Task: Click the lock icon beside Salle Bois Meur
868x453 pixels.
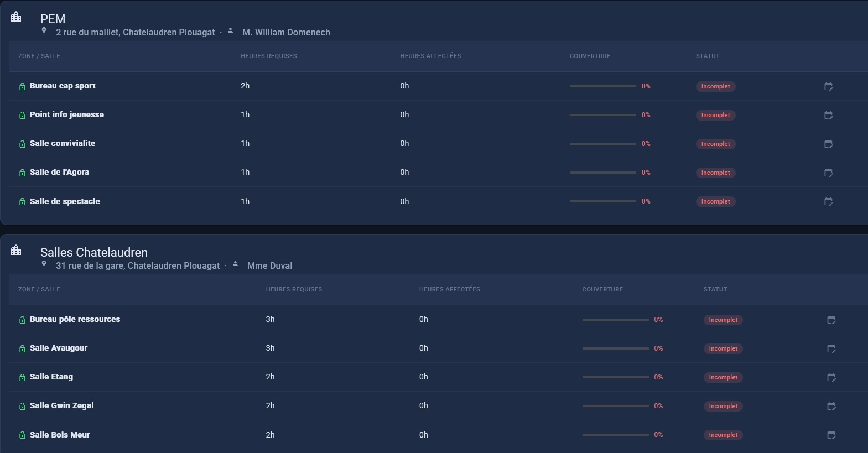Action: point(22,435)
